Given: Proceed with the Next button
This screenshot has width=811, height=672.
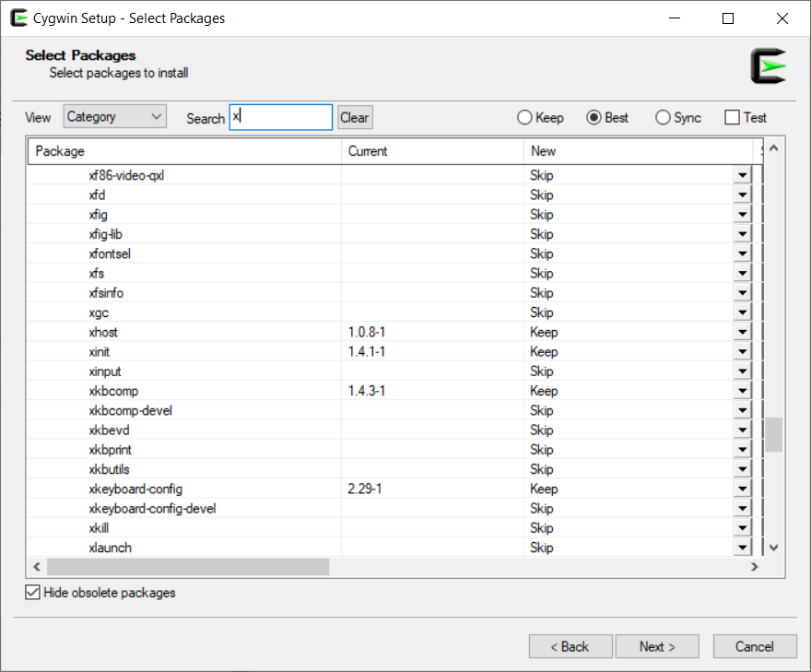Looking at the screenshot, I should pyautogui.click(x=657, y=647).
